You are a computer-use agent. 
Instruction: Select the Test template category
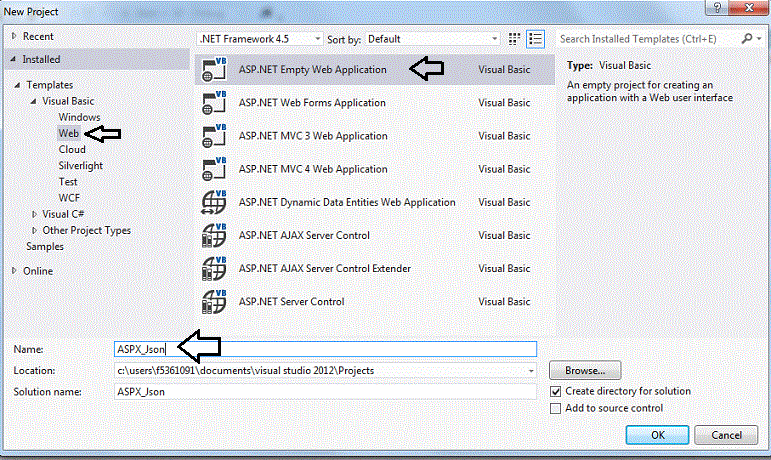pyautogui.click(x=68, y=182)
